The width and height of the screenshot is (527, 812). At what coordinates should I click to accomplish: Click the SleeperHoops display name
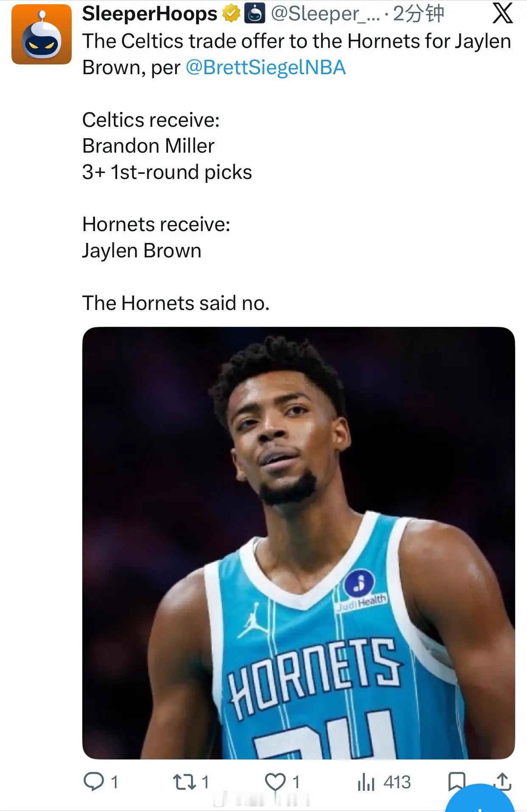(x=149, y=14)
